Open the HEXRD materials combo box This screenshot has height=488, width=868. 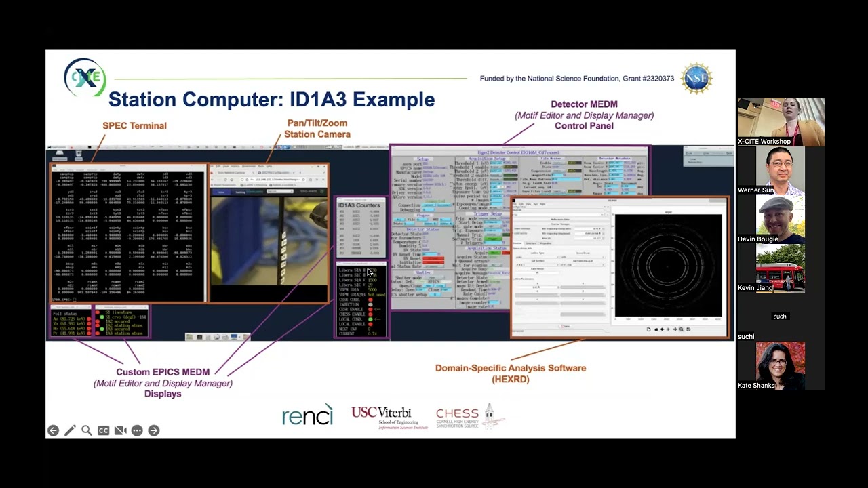click(556, 214)
